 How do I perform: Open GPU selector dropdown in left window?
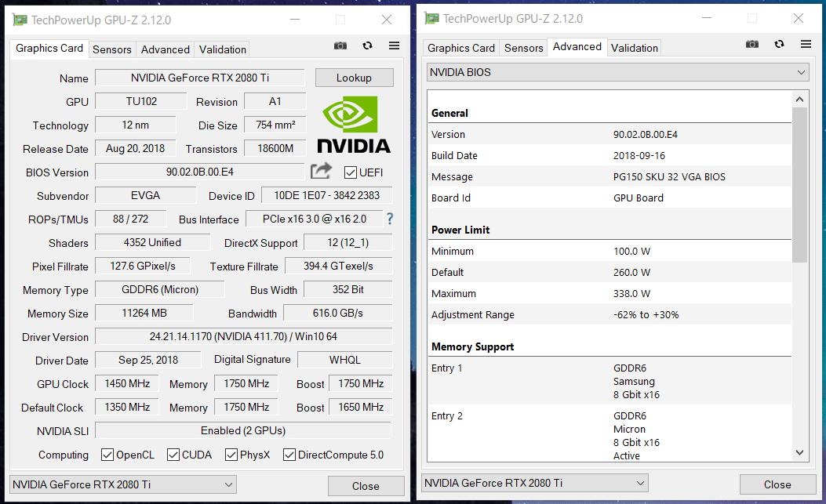[122, 484]
